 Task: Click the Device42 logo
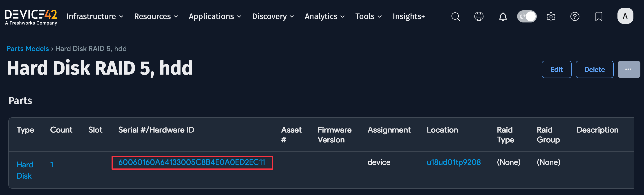pyautogui.click(x=31, y=16)
